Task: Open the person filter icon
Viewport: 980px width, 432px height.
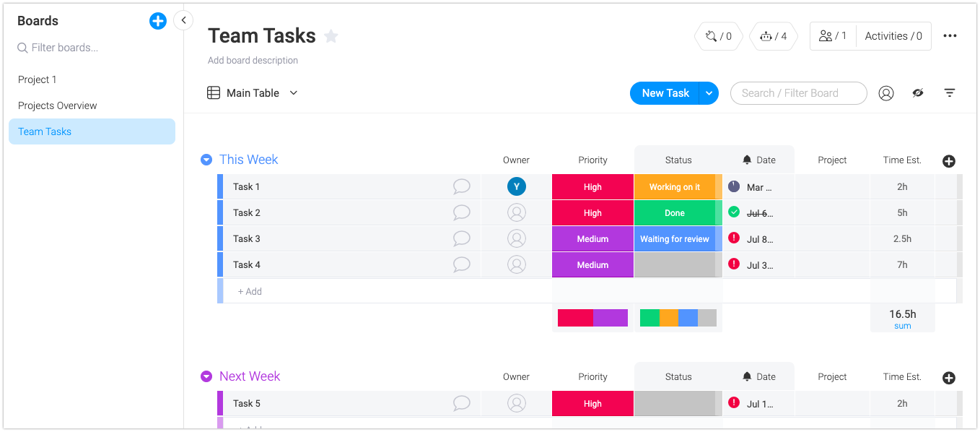Action: tap(886, 93)
